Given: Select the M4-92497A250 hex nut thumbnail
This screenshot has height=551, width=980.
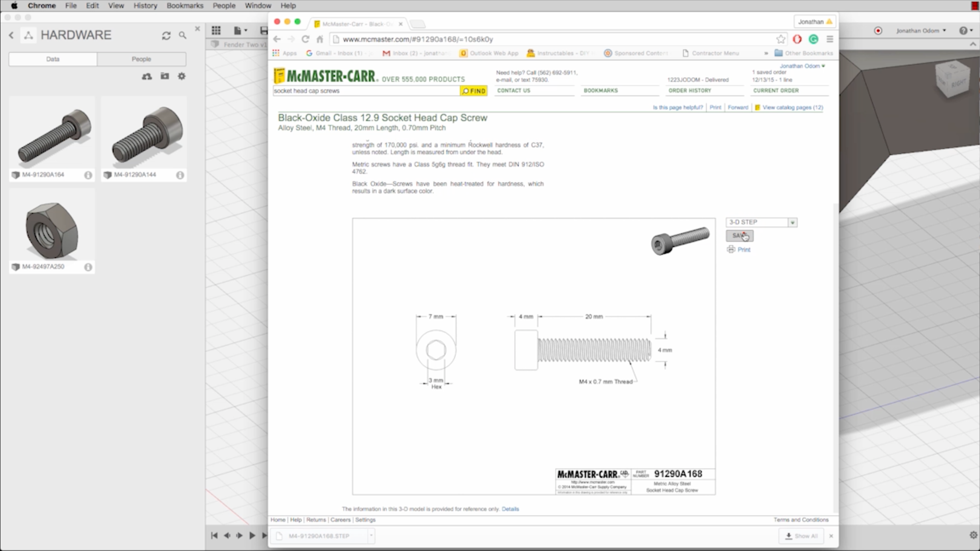Looking at the screenshot, I should 51,230.
